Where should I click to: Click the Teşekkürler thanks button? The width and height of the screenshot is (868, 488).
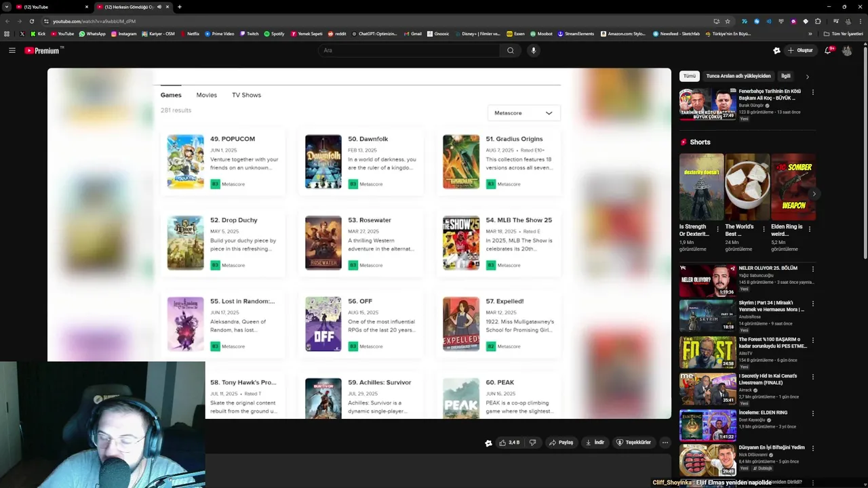pos(633,443)
